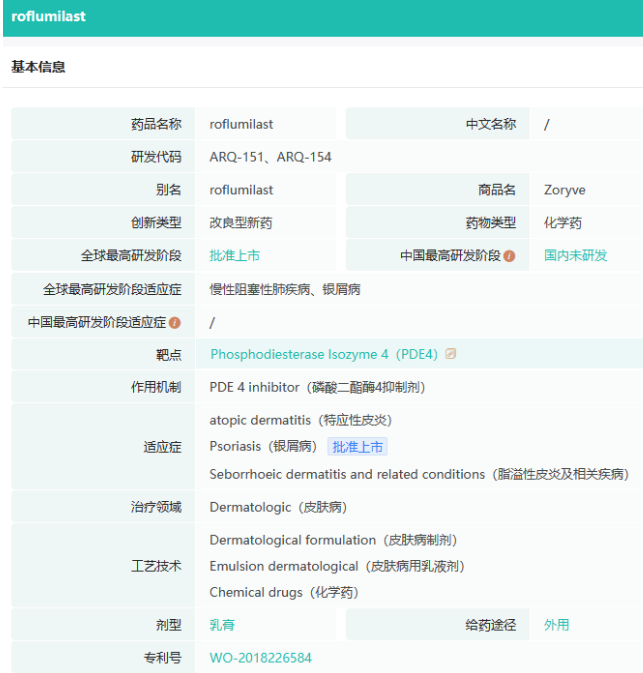Open the 批准上市 global stage link
Screen dimensions: 643x673
point(234,256)
